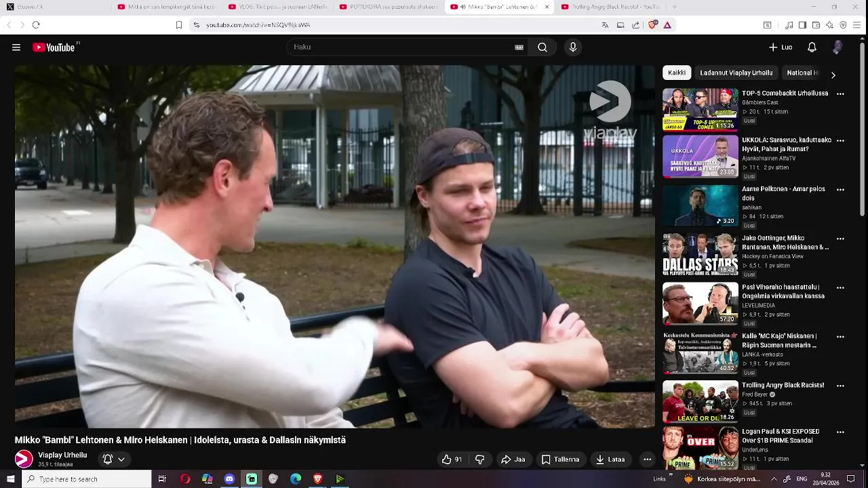This screenshot has height=488, width=868.
Task: Open the on-screen keyboard icon in search box
Action: [519, 47]
